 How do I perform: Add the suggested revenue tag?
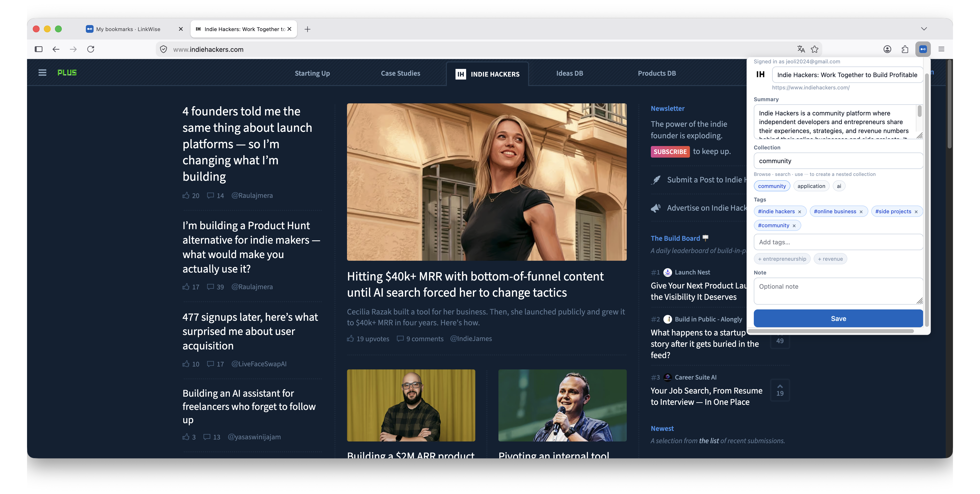pyautogui.click(x=830, y=259)
